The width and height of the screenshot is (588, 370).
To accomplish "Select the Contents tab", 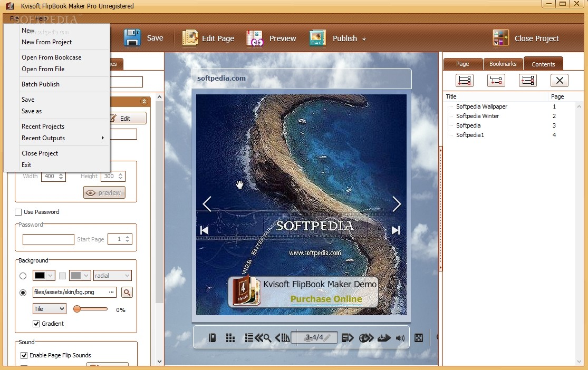I will click(x=543, y=64).
